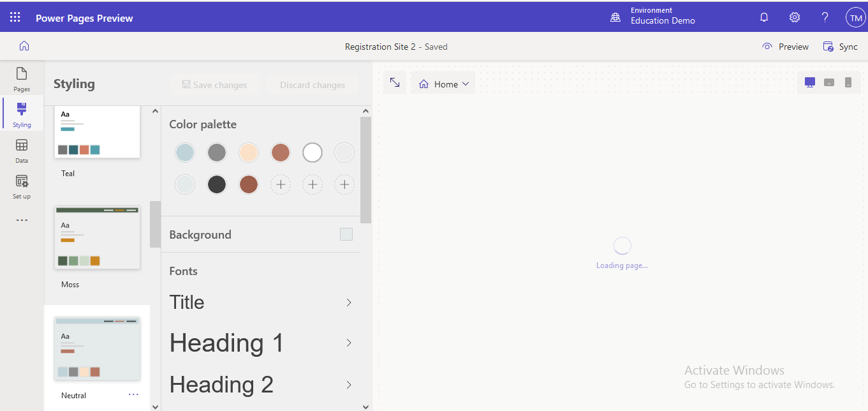
Task: Open the Home page dropdown
Action: click(443, 82)
